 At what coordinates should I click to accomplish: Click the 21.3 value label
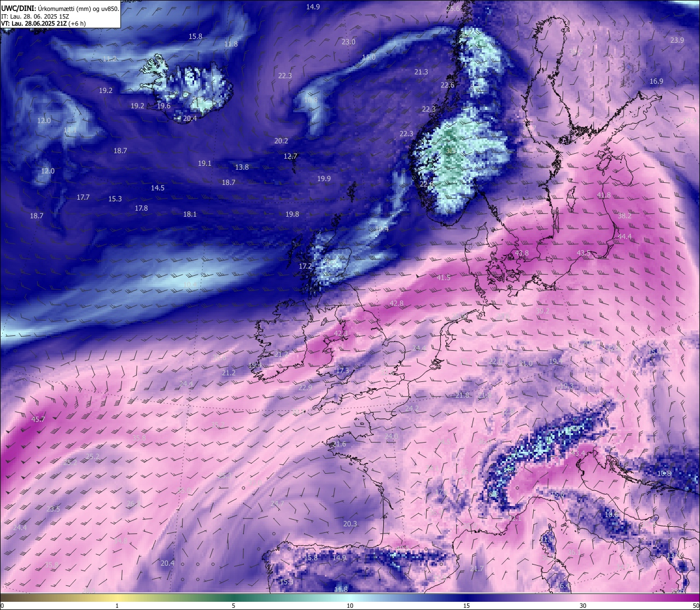click(421, 72)
